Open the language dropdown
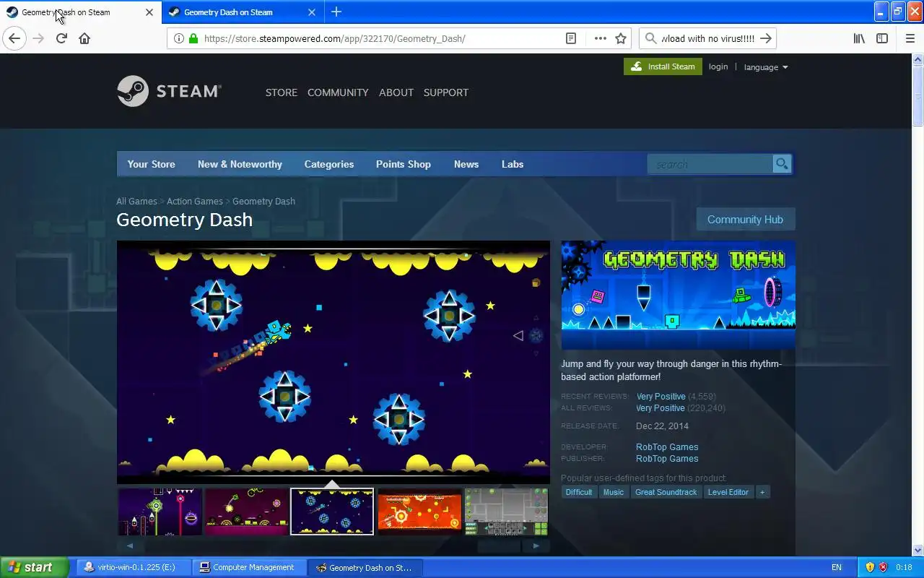This screenshot has width=924, height=578. pos(766,67)
